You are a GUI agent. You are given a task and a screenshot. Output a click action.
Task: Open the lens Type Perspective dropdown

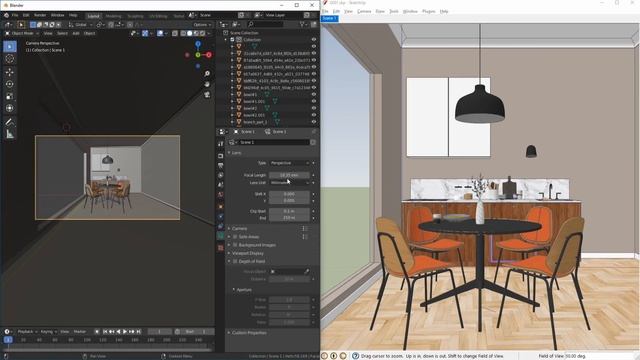[x=289, y=163]
